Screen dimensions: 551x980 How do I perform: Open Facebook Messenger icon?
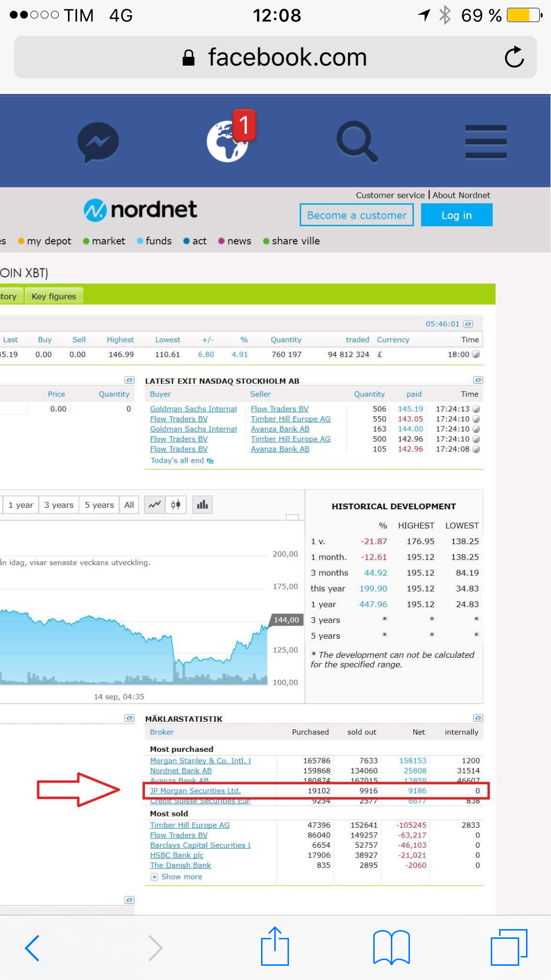(98, 142)
